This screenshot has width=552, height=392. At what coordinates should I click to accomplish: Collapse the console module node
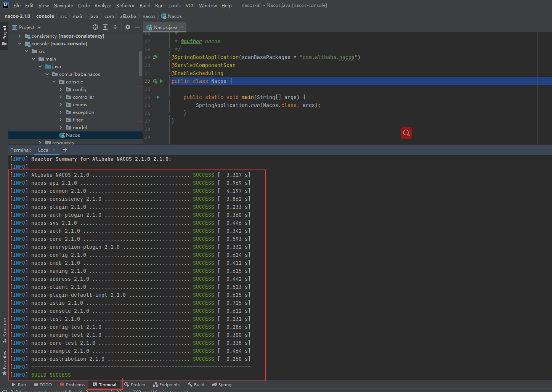point(20,43)
